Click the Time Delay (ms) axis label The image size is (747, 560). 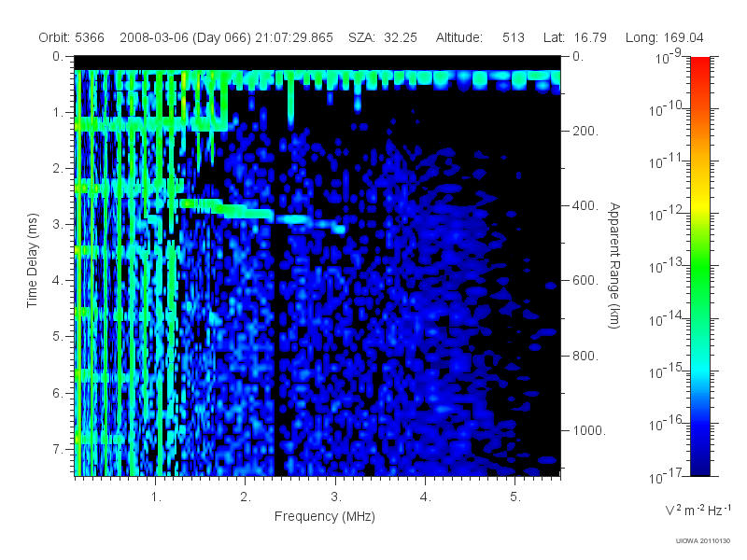coord(32,260)
